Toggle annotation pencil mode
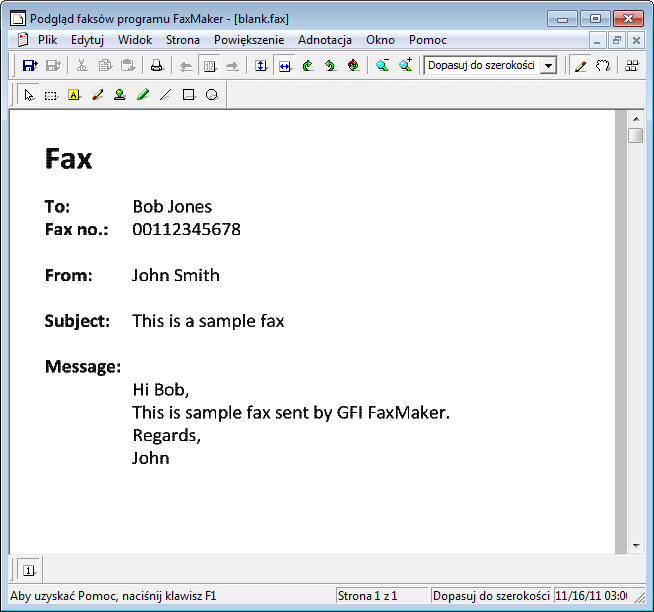 coord(581,65)
